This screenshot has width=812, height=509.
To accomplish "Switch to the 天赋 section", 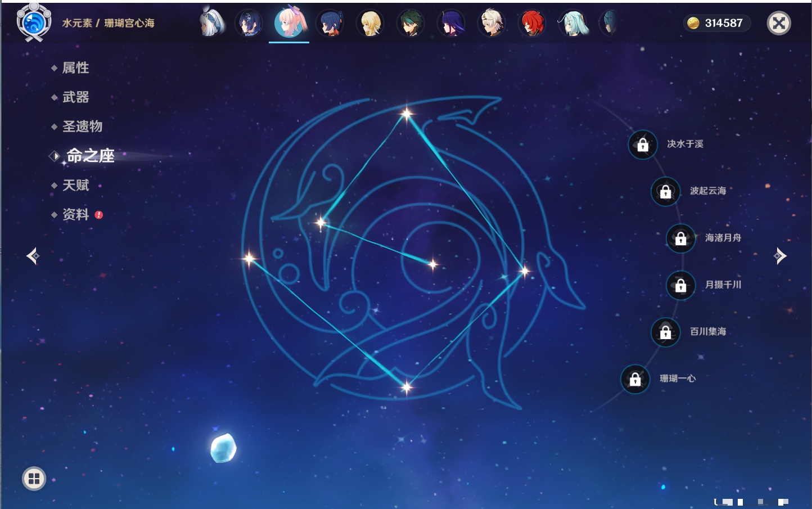I will [75, 185].
